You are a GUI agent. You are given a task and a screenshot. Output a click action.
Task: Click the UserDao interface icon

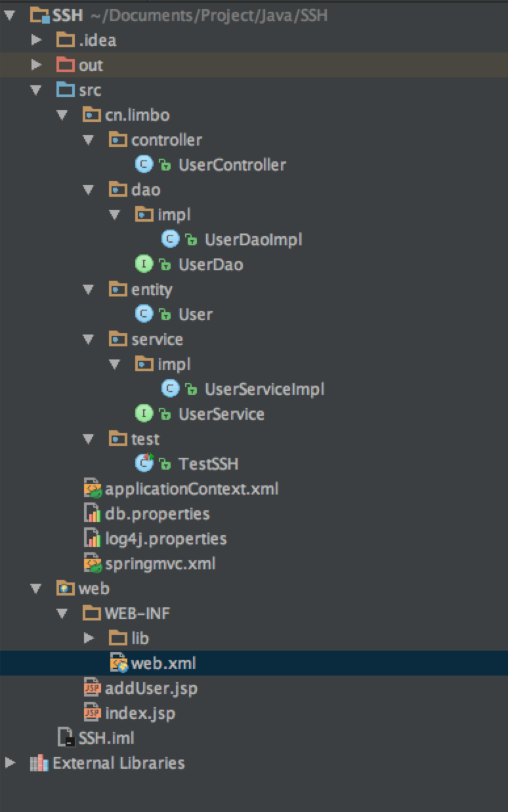point(144,264)
